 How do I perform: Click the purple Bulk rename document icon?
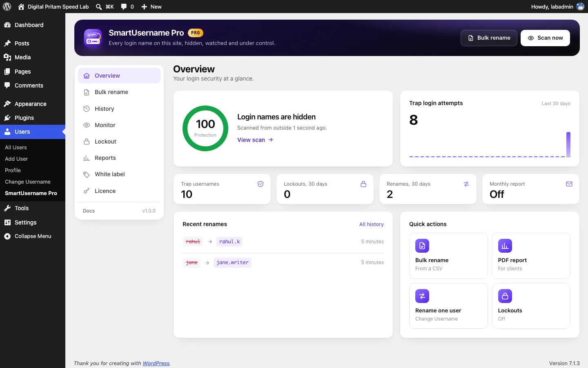(422, 246)
